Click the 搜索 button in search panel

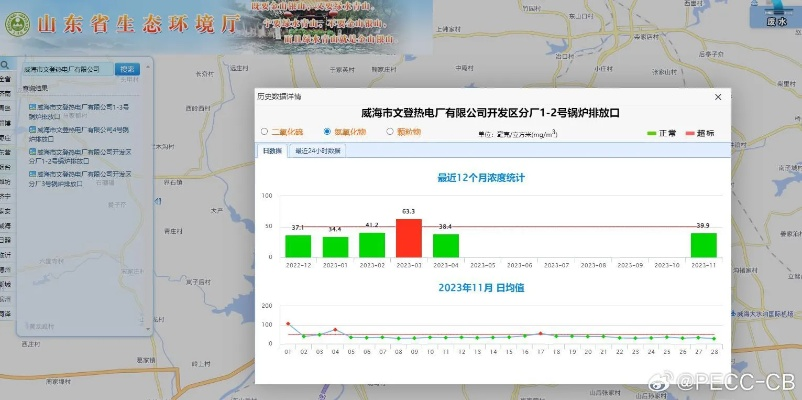tap(127, 69)
